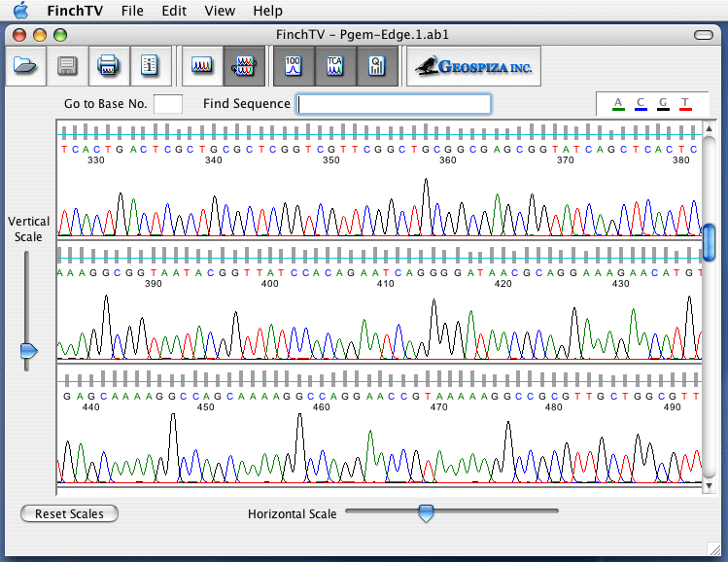728x562 pixels.
Task: Click the Vertical Scale slider handle
Action: [29, 351]
